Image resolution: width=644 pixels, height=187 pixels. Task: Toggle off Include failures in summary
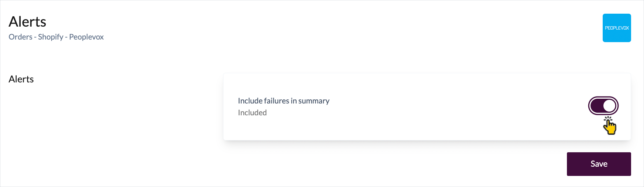603,106
